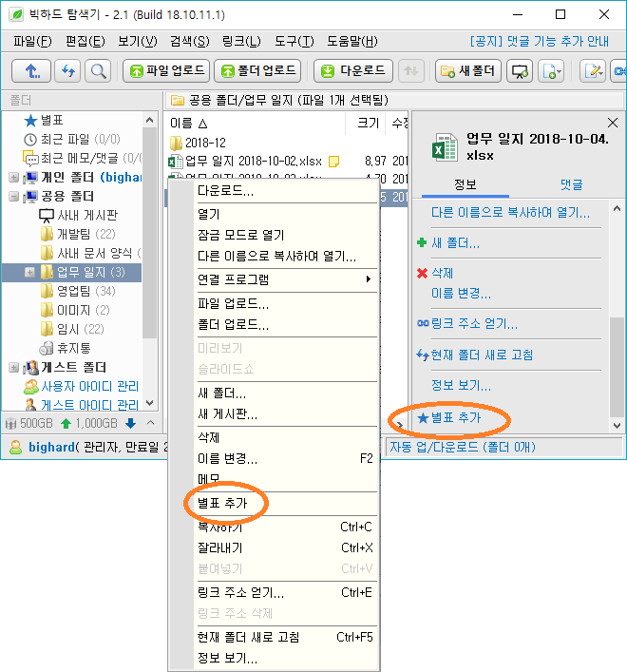Screen dimensions: 627x672
Task: Click memo note icon on 2018-10-02 file
Action: pyautogui.click(x=333, y=162)
